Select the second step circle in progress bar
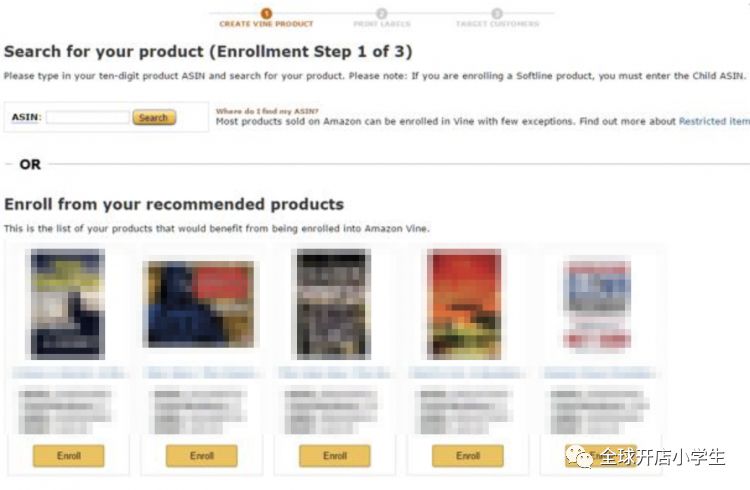 pos(382,13)
